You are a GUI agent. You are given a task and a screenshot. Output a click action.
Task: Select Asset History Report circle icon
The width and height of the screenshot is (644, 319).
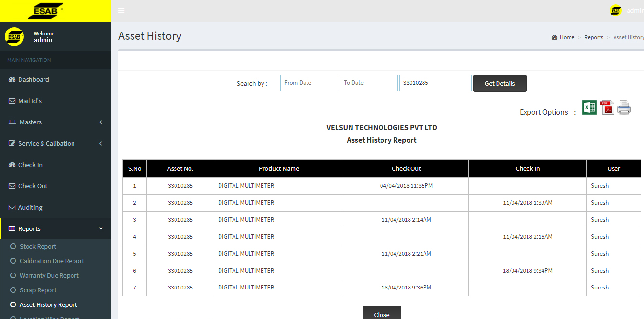point(14,304)
